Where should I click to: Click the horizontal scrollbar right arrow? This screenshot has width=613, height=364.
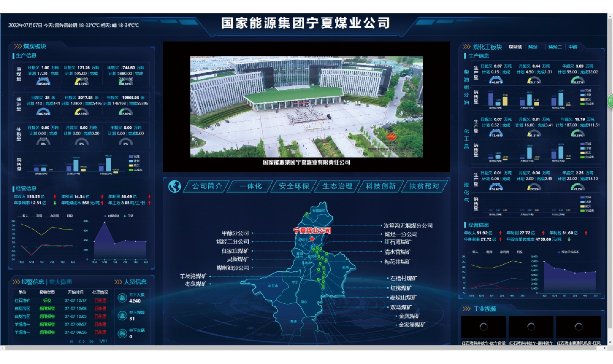[x=605, y=348]
